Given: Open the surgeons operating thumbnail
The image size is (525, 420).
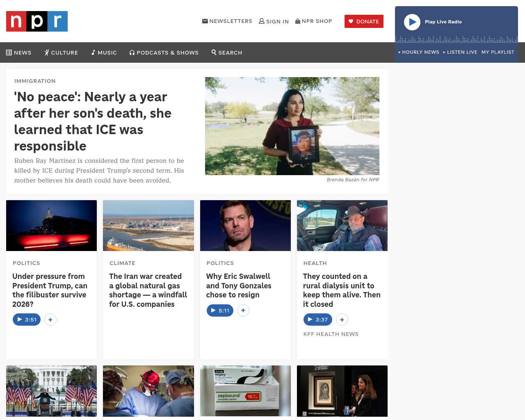Looking at the screenshot, I should tap(148, 391).
